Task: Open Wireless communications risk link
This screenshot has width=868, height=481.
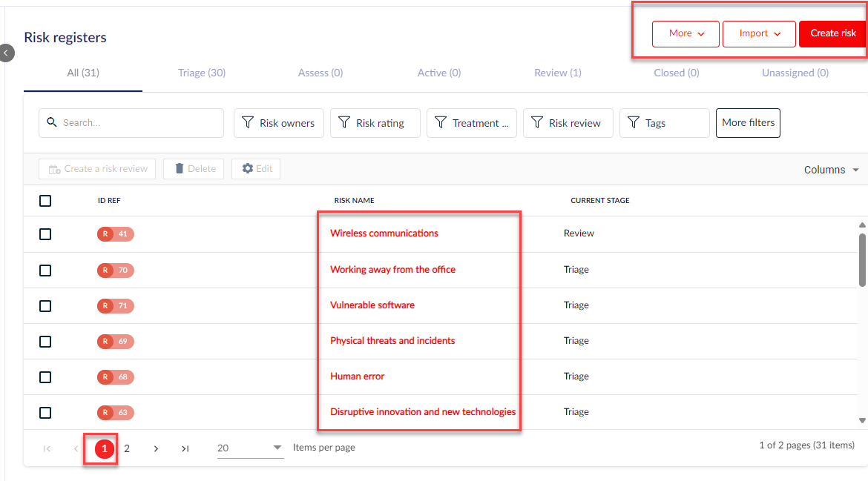Action: click(384, 233)
